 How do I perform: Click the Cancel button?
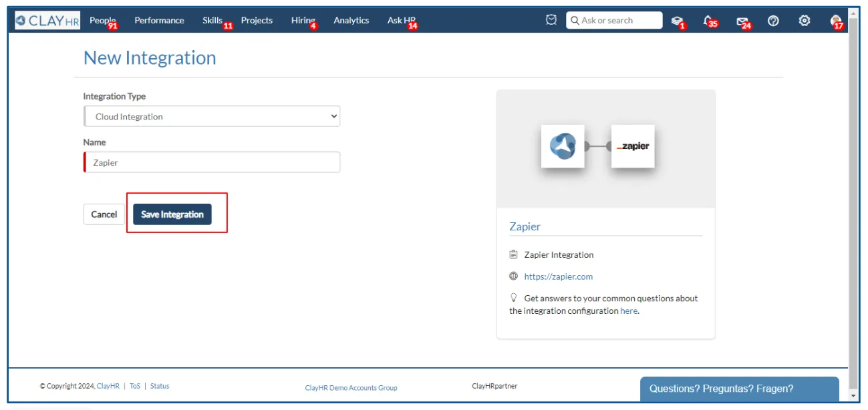[104, 214]
